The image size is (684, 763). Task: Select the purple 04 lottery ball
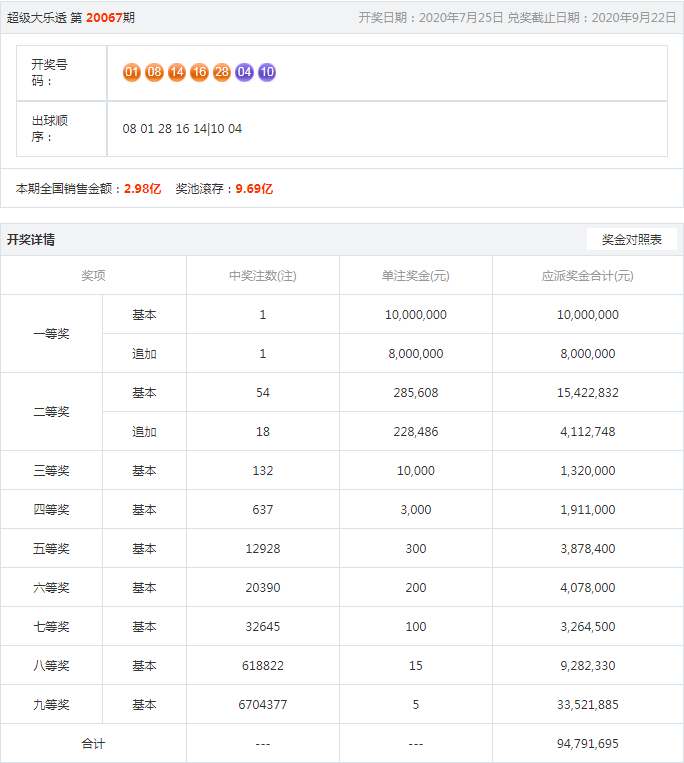click(244, 72)
